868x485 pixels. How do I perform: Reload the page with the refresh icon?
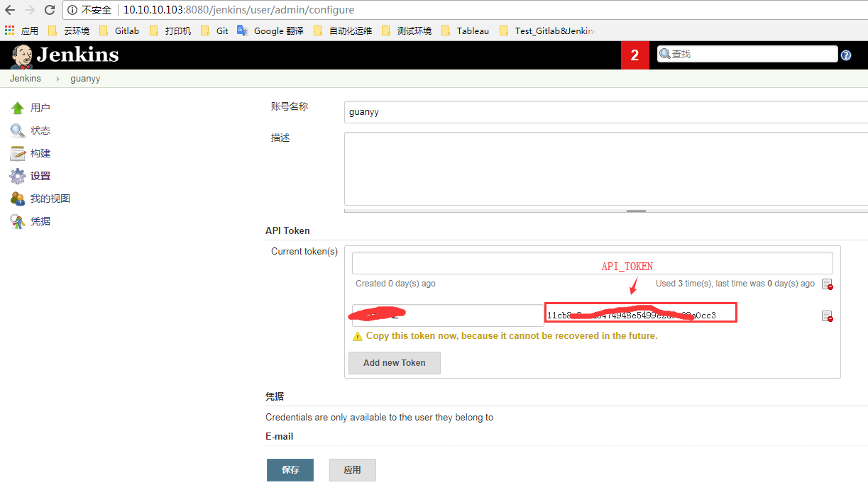pos(50,10)
